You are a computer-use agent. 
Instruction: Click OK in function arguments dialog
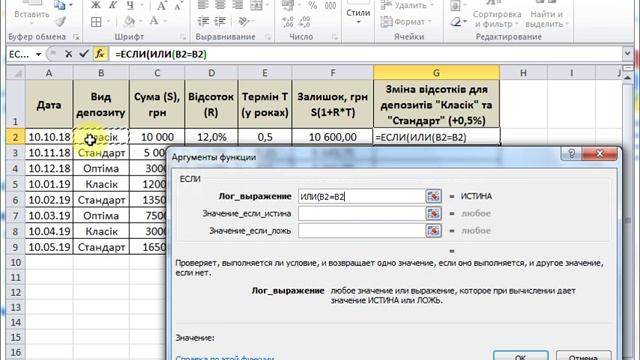[x=520, y=356]
